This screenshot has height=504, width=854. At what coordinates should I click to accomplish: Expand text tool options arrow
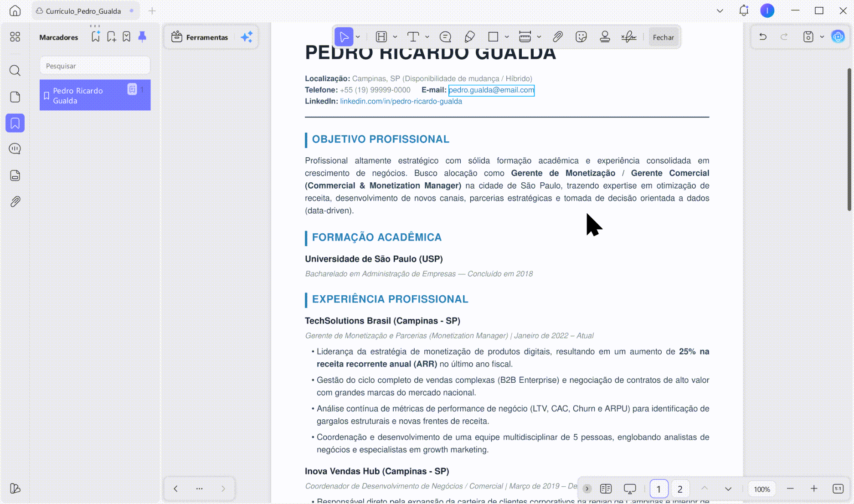(x=427, y=37)
